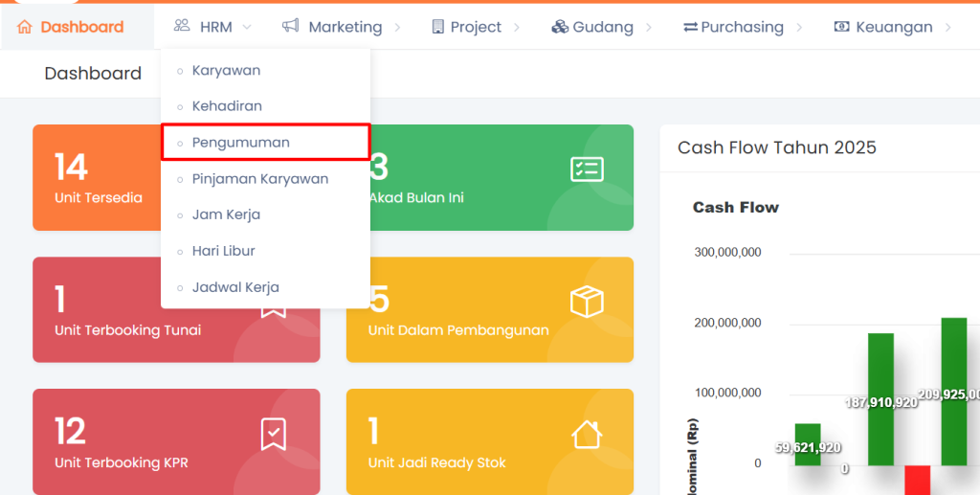The height and width of the screenshot is (495, 980).
Task: Click the HRM people icon
Action: coord(182,26)
